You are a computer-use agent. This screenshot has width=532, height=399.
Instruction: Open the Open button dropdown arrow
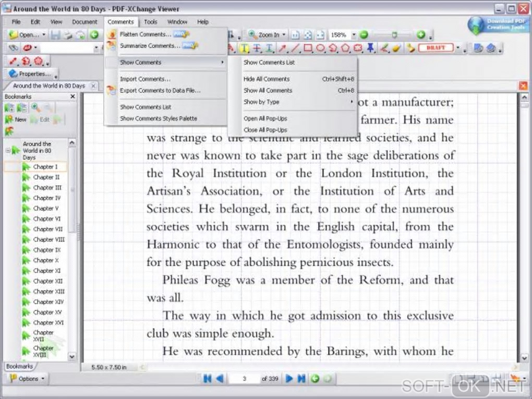[43, 34]
